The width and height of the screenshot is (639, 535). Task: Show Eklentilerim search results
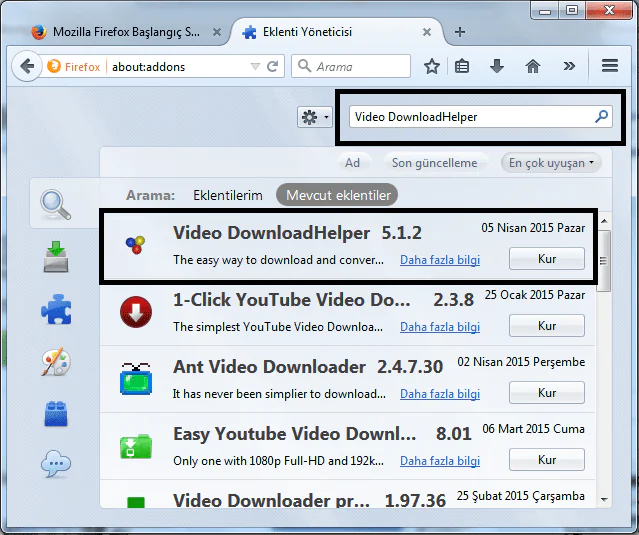point(228,195)
